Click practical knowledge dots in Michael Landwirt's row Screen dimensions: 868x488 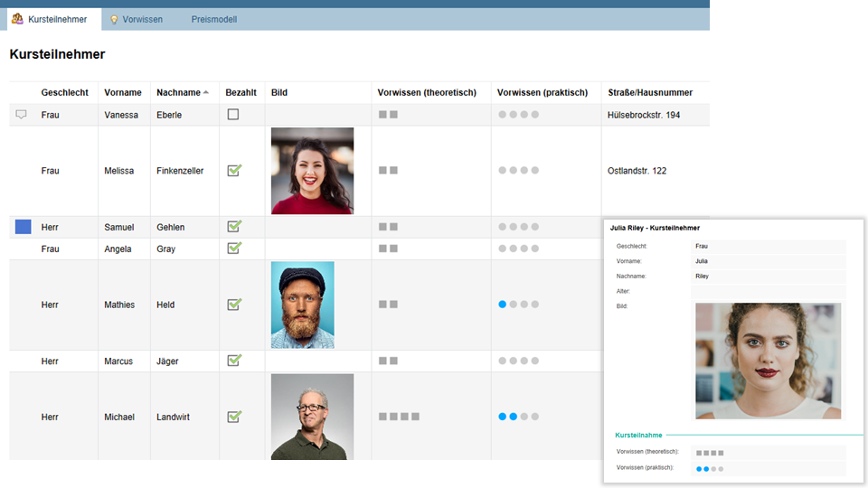[x=518, y=417]
